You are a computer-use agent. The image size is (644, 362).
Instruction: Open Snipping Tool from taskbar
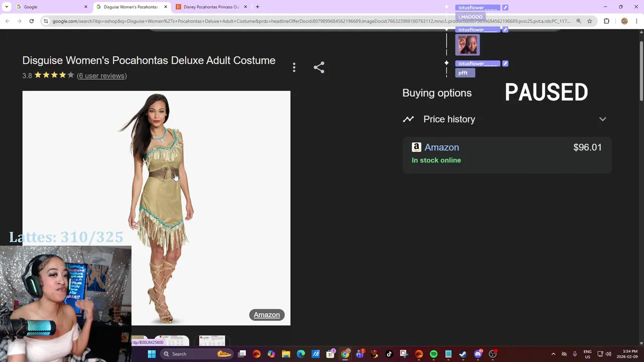404,354
